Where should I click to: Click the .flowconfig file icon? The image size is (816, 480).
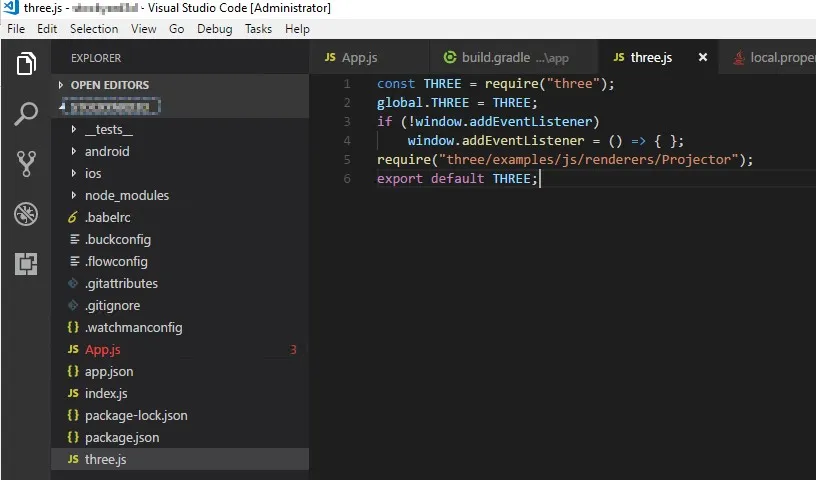(x=74, y=261)
